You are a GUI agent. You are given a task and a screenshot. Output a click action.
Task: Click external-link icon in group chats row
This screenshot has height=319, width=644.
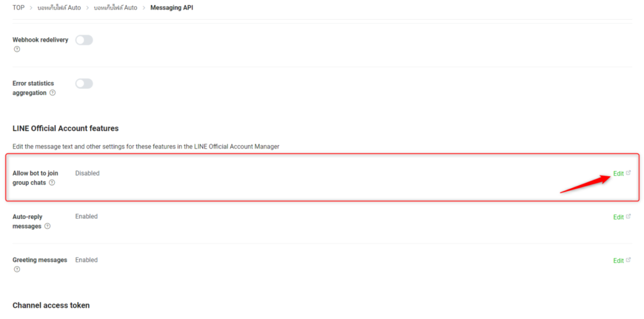pos(628,173)
